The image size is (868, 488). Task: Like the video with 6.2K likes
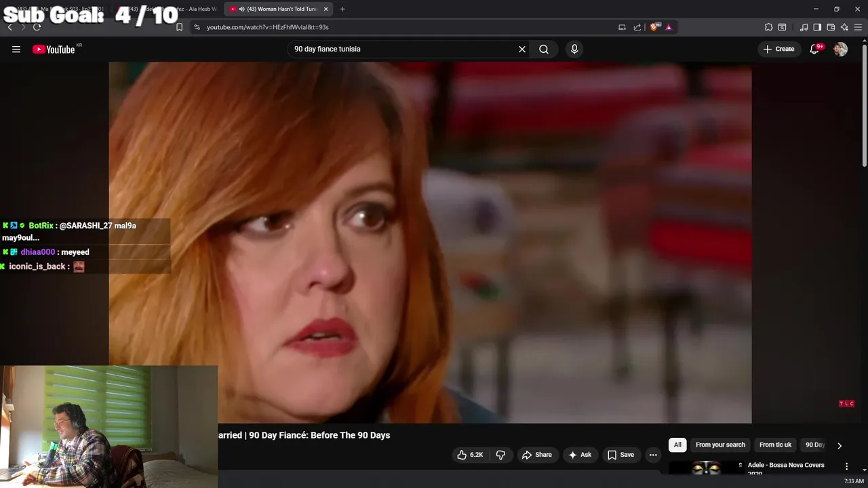pyautogui.click(x=469, y=455)
